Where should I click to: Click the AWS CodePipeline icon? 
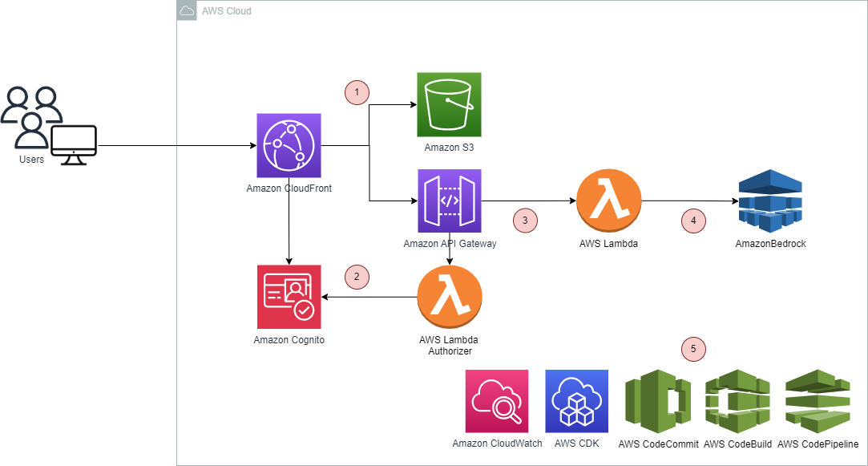point(818,401)
